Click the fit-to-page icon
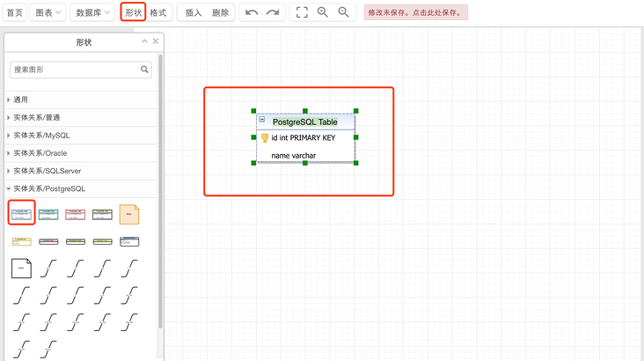 [302, 12]
